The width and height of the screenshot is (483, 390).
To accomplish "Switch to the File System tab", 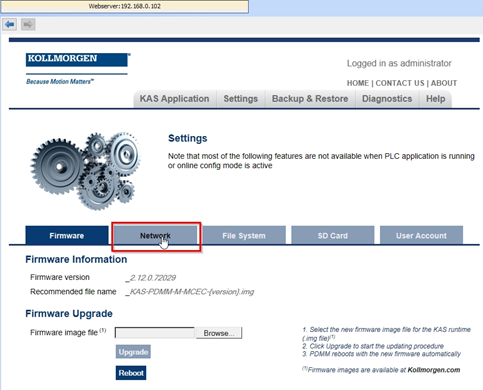I will pyautogui.click(x=244, y=236).
